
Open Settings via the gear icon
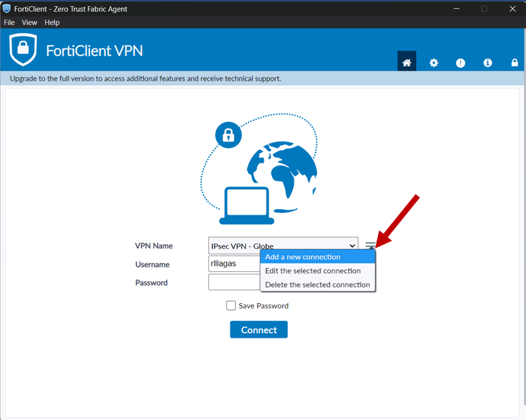[x=434, y=63]
